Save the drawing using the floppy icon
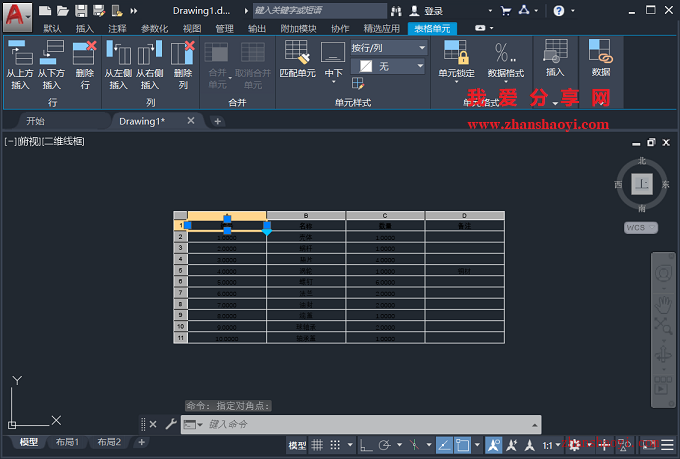This screenshot has width=680, height=459. [x=81, y=11]
